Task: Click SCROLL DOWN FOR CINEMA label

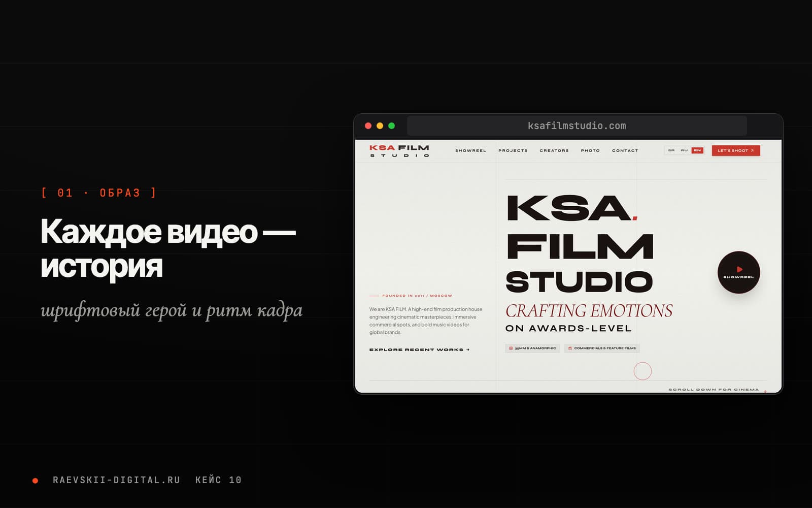Action: pos(714,390)
